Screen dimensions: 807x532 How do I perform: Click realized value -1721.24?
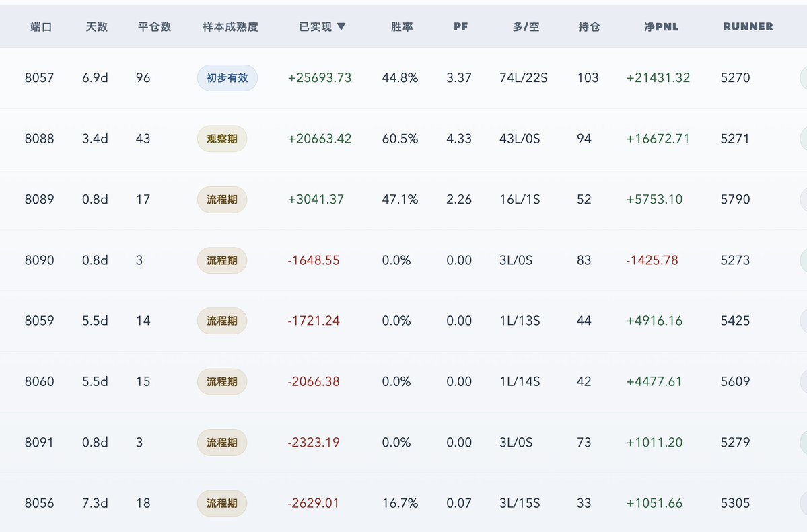[x=314, y=321]
